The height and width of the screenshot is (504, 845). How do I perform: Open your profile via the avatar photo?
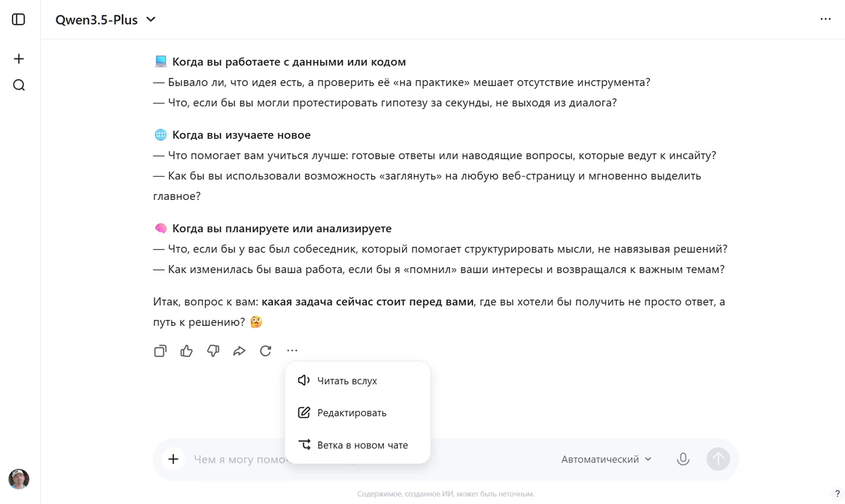19,479
